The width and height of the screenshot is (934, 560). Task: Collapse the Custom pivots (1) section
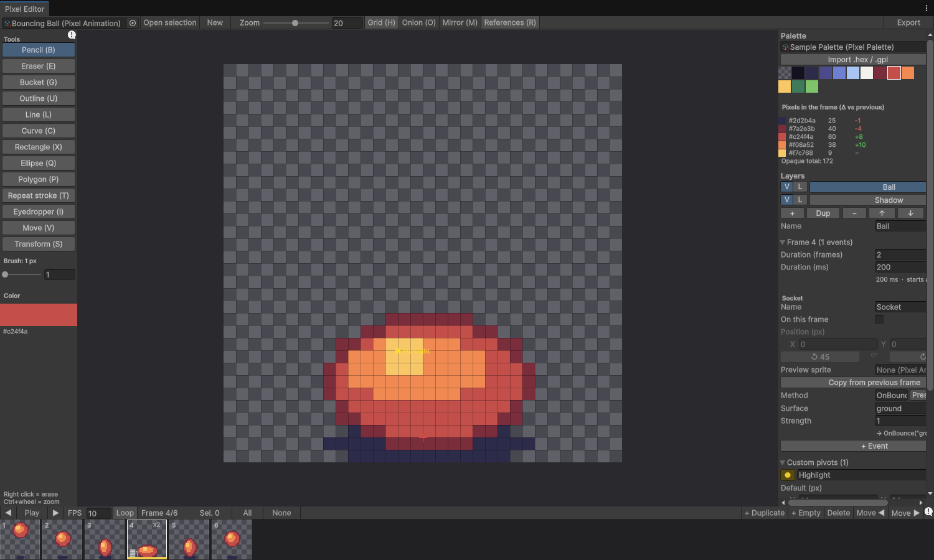(783, 462)
